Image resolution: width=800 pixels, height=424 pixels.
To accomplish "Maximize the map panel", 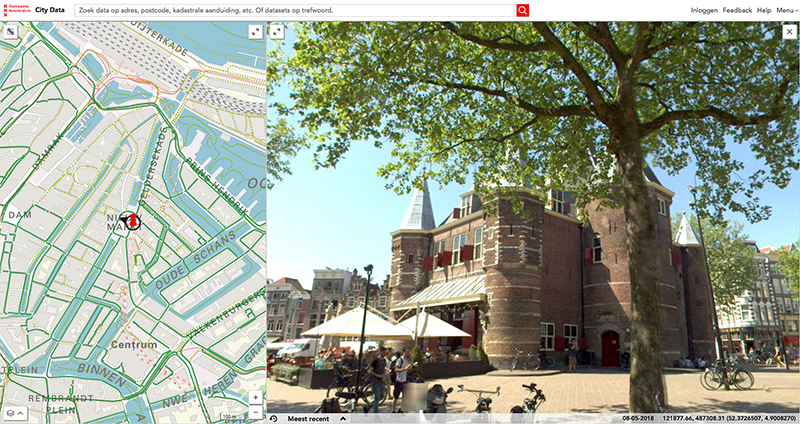I will (256, 32).
